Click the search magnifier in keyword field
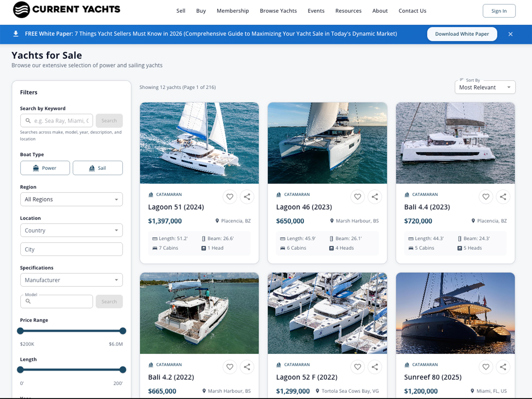Viewport: 532px width, 399px height. coord(28,120)
